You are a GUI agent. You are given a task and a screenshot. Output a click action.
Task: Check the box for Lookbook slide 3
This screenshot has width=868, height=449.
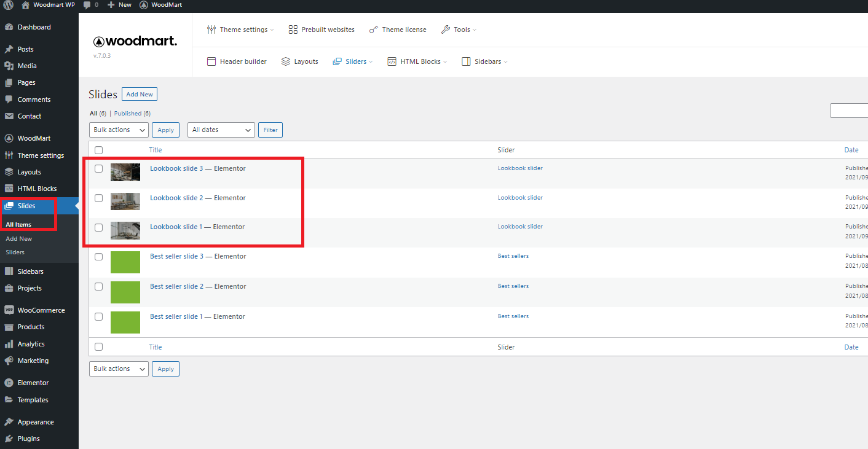98,168
